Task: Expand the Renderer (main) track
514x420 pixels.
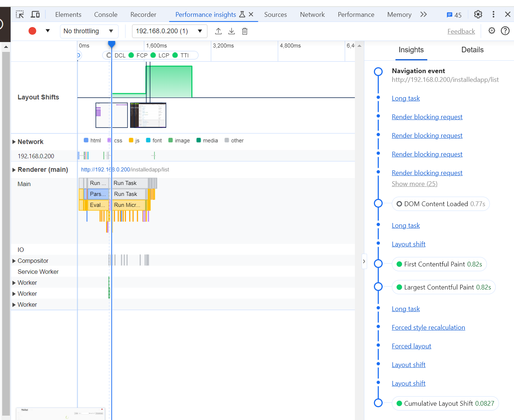Action: click(14, 170)
